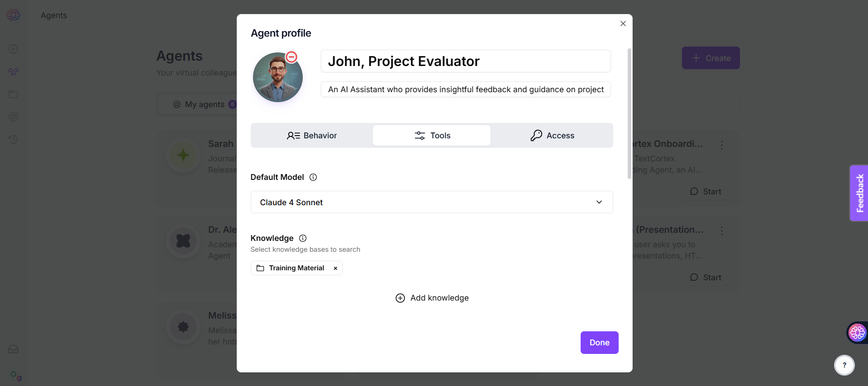Click Add knowledge
Image resolution: width=868 pixels, height=386 pixels.
(432, 298)
